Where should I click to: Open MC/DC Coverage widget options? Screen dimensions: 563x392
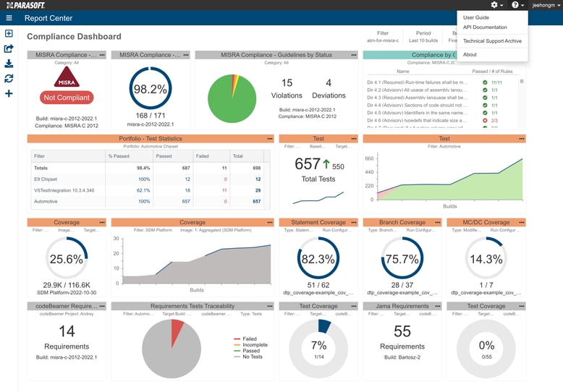pyautogui.click(x=522, y=223)
